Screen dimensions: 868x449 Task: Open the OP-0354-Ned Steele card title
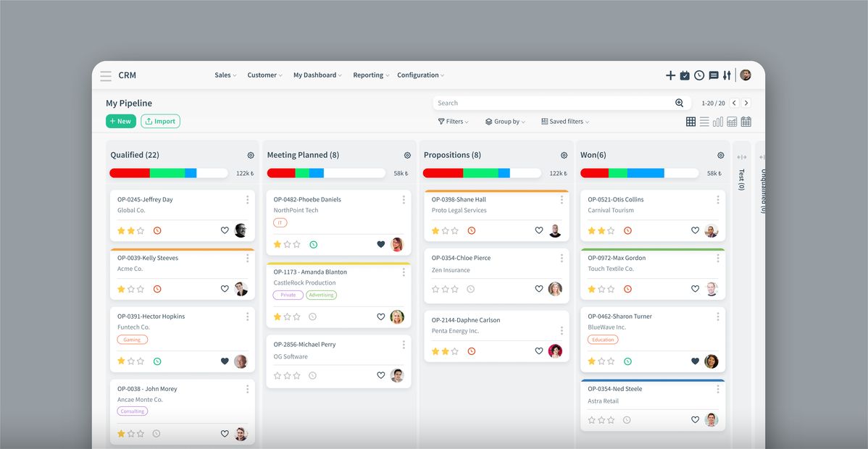tap(615, 389)
